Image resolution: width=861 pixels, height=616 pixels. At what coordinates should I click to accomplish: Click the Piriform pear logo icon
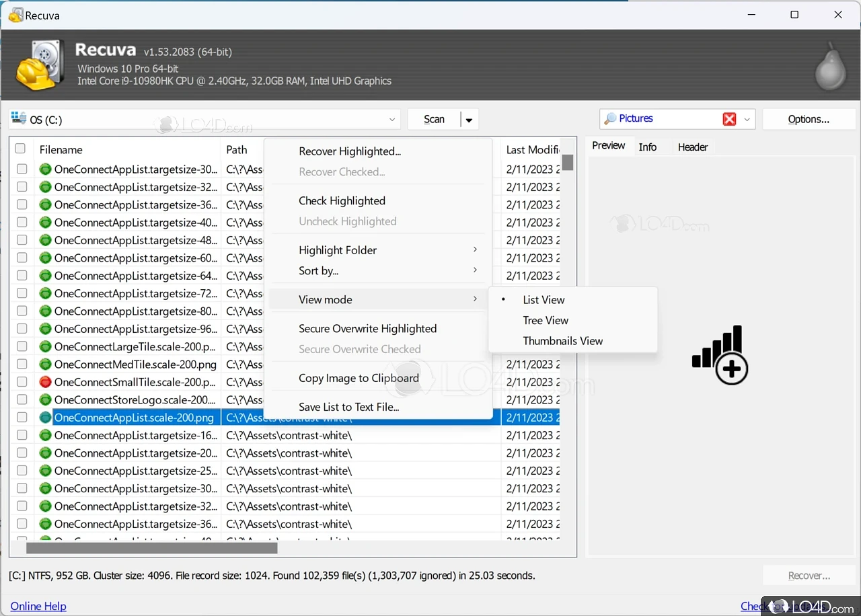click(x=830, y=66)
